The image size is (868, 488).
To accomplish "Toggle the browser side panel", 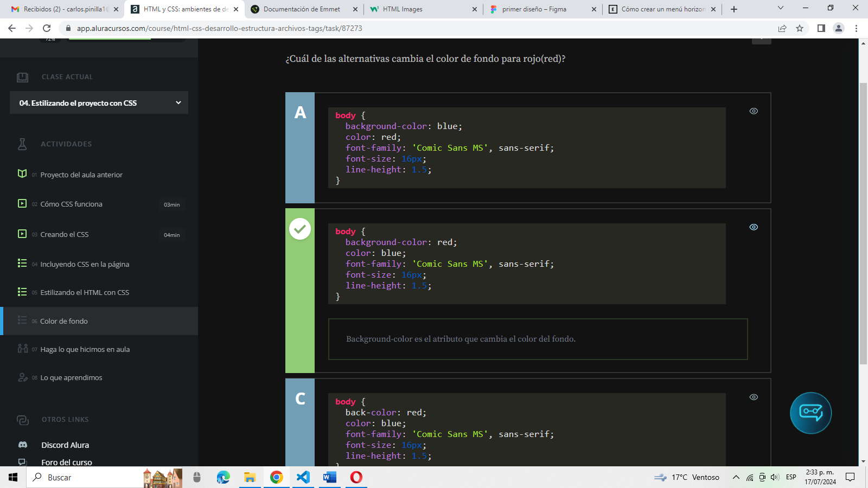I will click(x=821, y=28).
